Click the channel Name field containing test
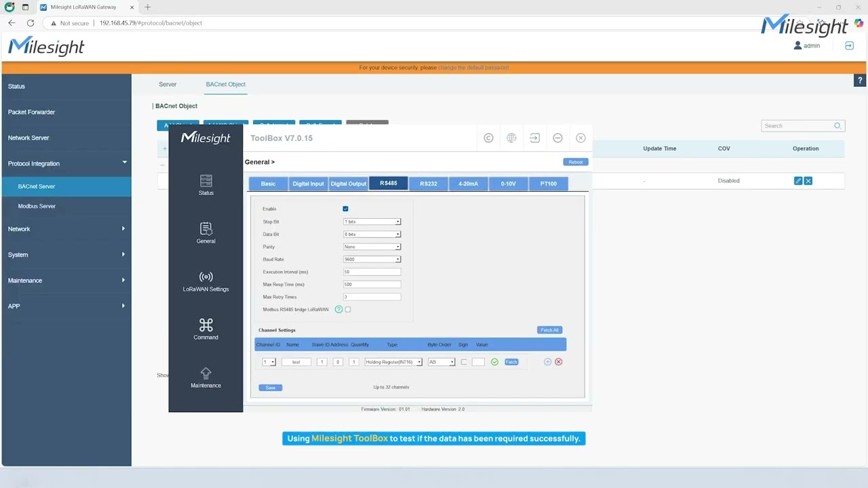 click(x=296, y=362)
